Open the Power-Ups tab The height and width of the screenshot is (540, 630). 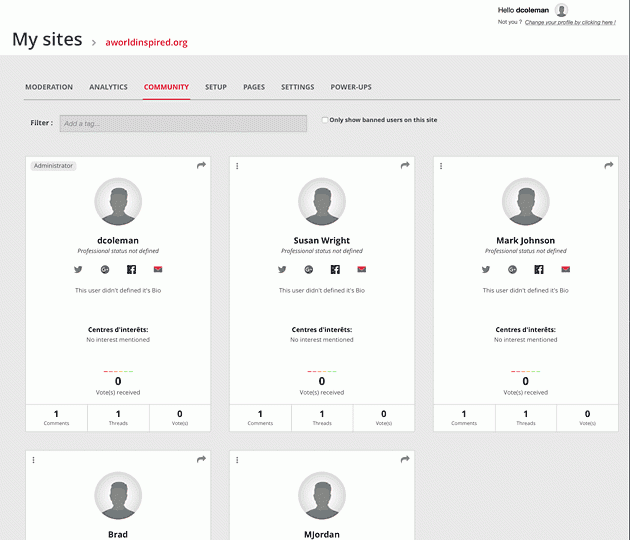pos(351,87)
